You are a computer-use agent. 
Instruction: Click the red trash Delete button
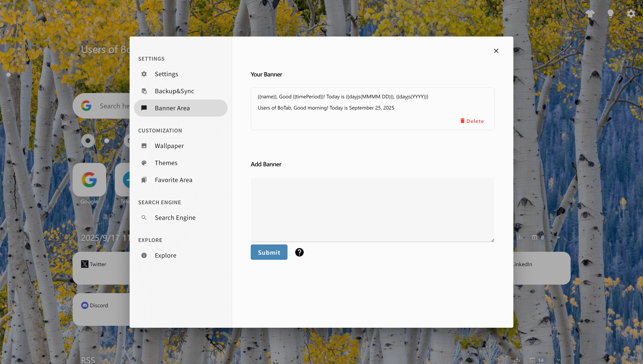(x=472, y=121)
